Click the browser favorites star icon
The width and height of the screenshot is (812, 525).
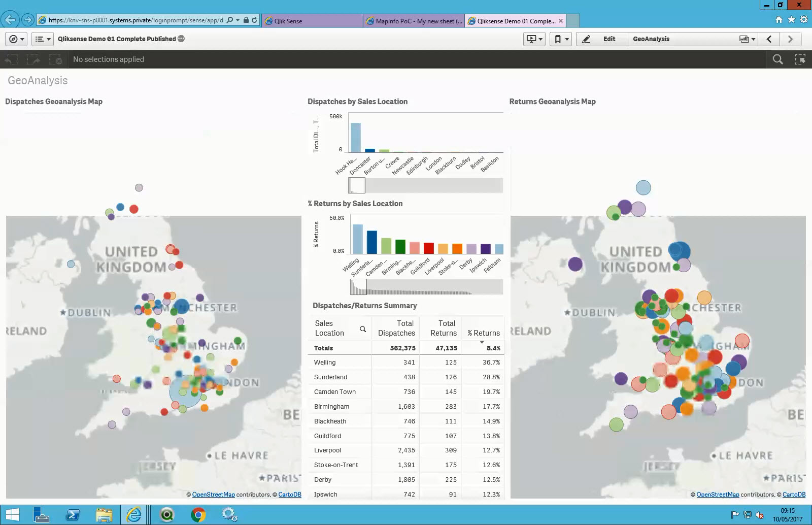791,20
